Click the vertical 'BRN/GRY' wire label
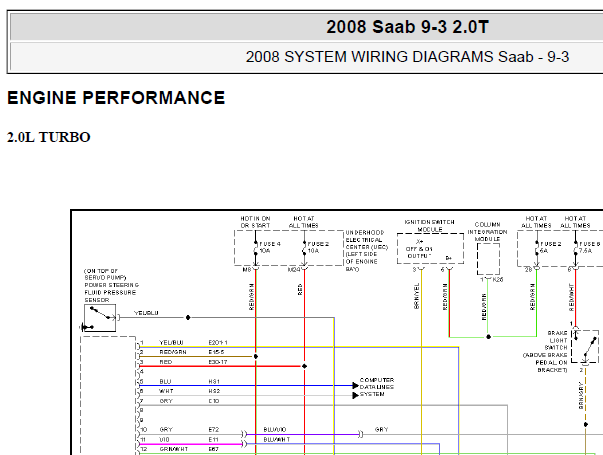The image size is (603, 455). pos(581,395)
